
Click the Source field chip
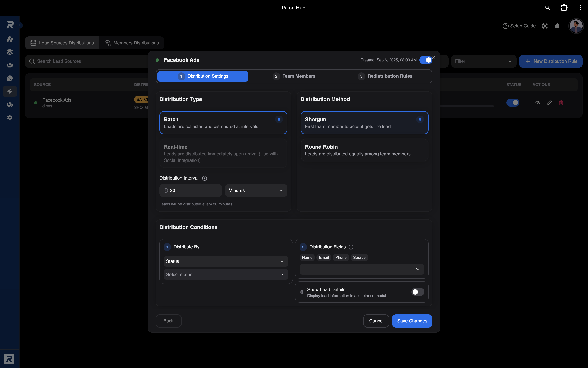[x=359, y=258]
